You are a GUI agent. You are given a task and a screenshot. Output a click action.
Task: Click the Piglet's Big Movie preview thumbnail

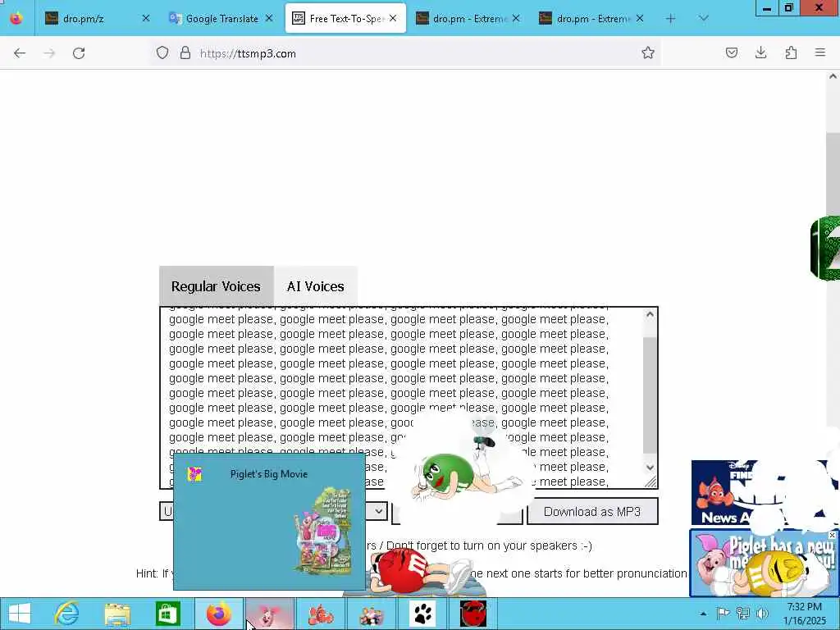click(269, 521)
